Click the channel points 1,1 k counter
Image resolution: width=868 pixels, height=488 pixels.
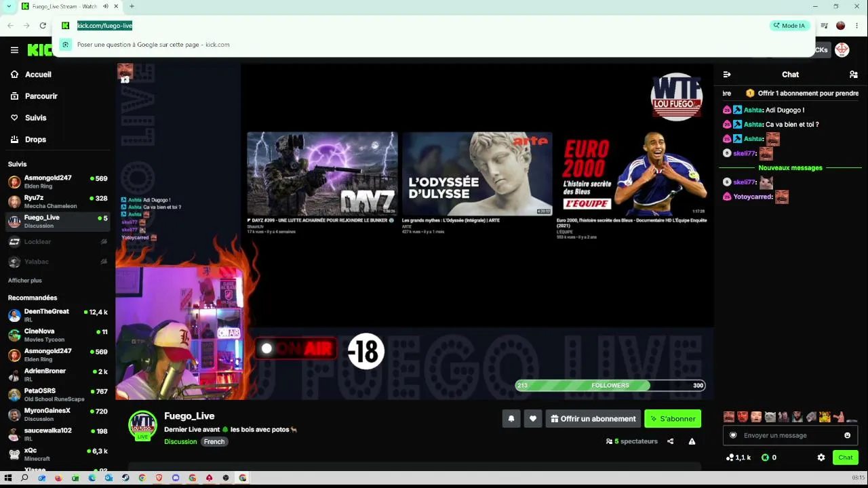(738, 457)
